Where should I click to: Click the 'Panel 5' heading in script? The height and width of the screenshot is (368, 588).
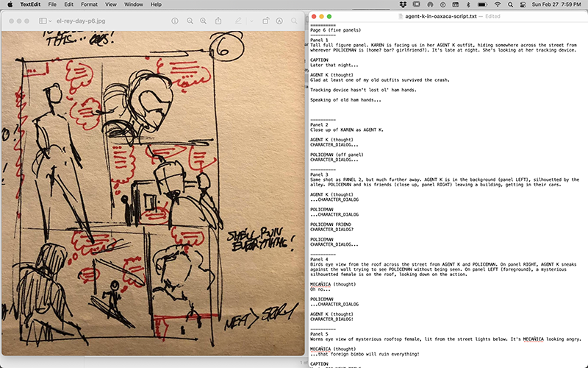tap(319, 334)
